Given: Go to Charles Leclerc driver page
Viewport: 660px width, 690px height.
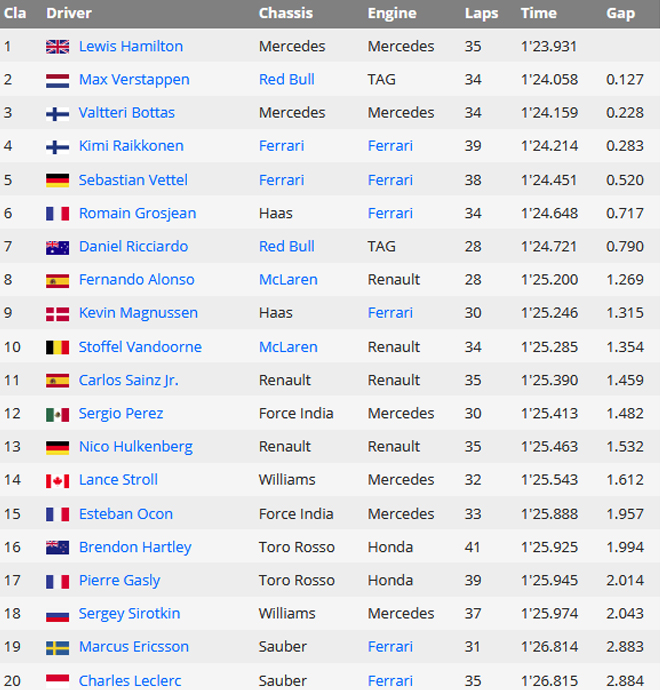Looking at the screenshot, I should [x=130, y=680].
